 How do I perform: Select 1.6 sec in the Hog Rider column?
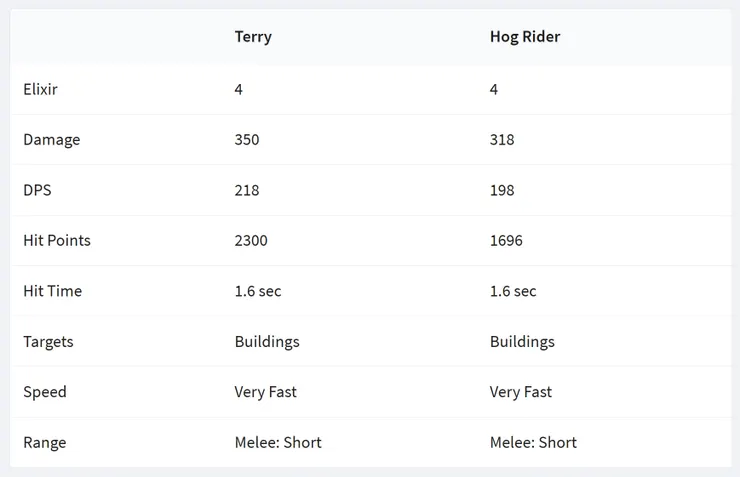513,291
